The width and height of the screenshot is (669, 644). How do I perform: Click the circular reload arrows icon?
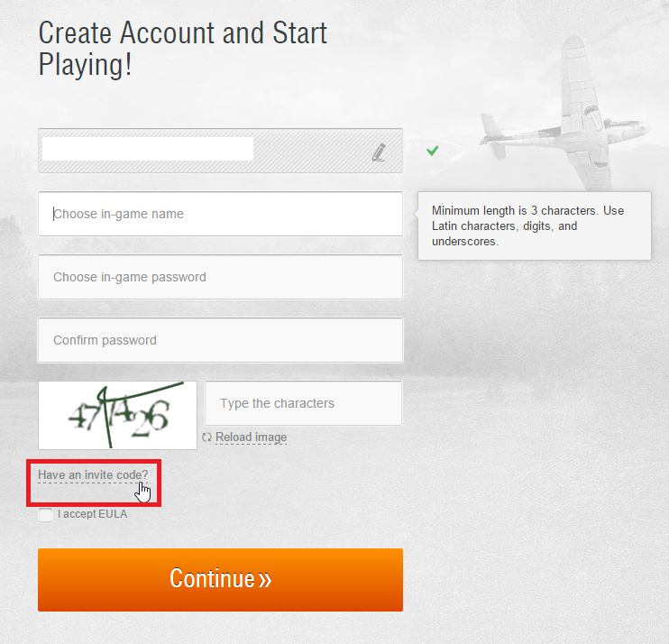[207, 437]
